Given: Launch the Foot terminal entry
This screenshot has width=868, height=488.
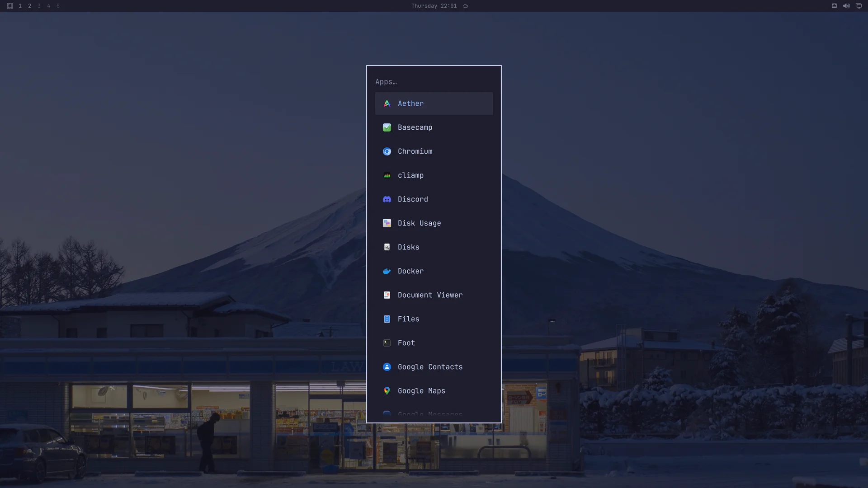Looking at the screenshot, I should point(434,343).
